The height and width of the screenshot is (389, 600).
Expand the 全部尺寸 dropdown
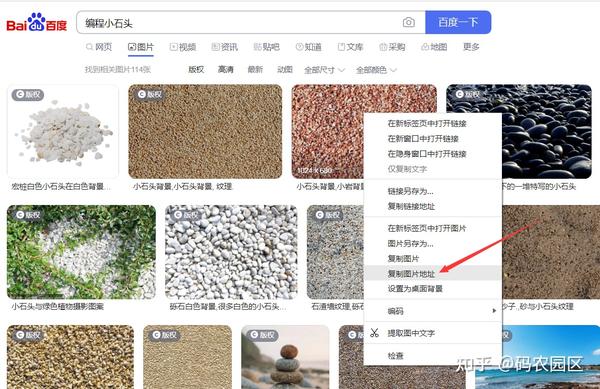click(324, 70)
